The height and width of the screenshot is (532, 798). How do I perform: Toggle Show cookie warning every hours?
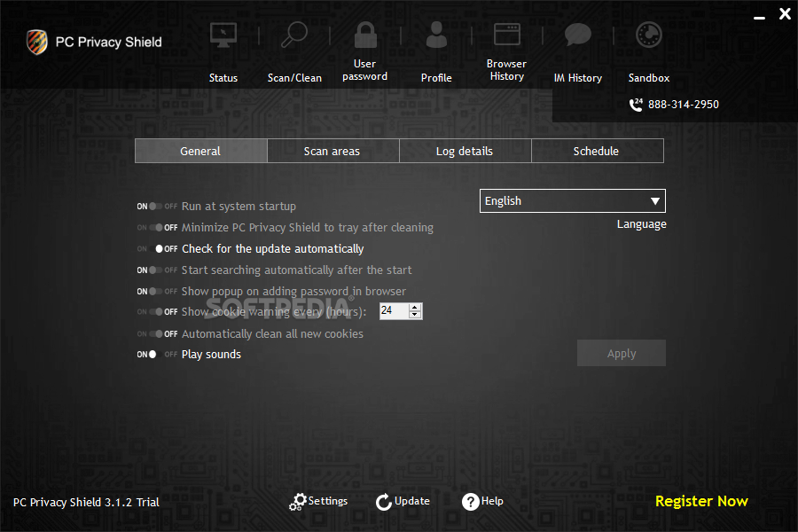point(157,311)
